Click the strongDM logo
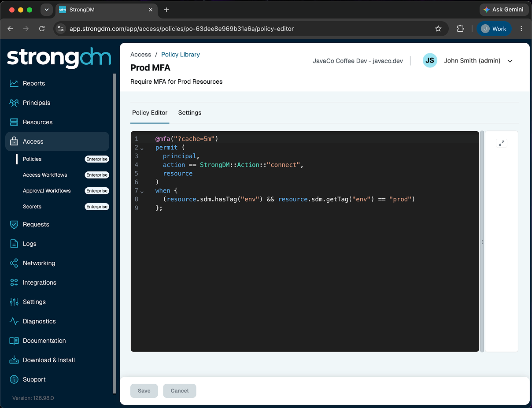The width and height of the screenshot is (532, 408). (59, 58)
